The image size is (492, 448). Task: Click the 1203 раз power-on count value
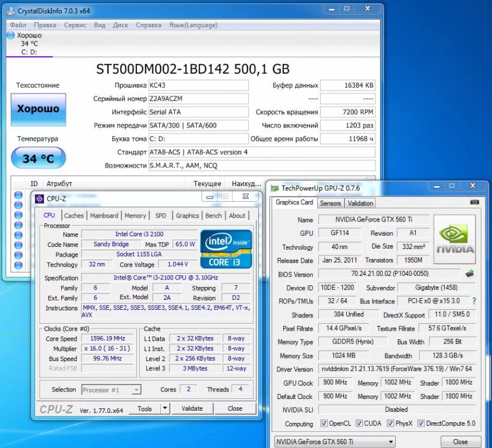pos(347,125)
